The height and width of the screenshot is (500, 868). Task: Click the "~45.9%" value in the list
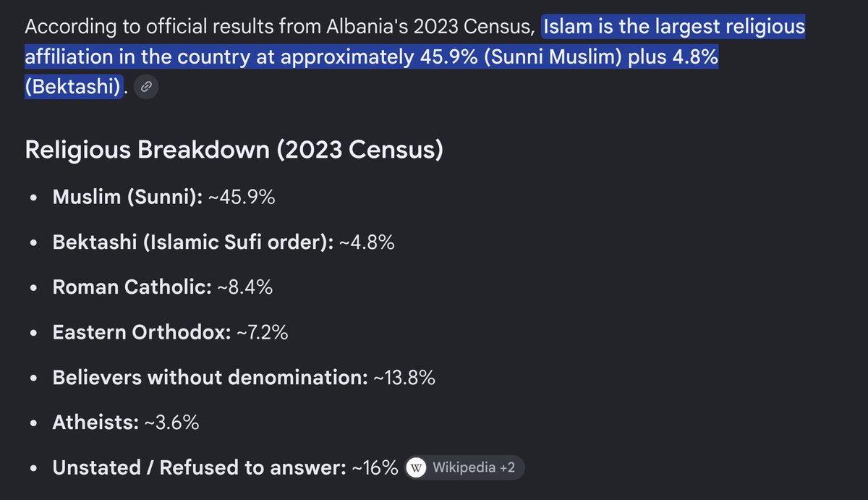click(x=242, y=198)
